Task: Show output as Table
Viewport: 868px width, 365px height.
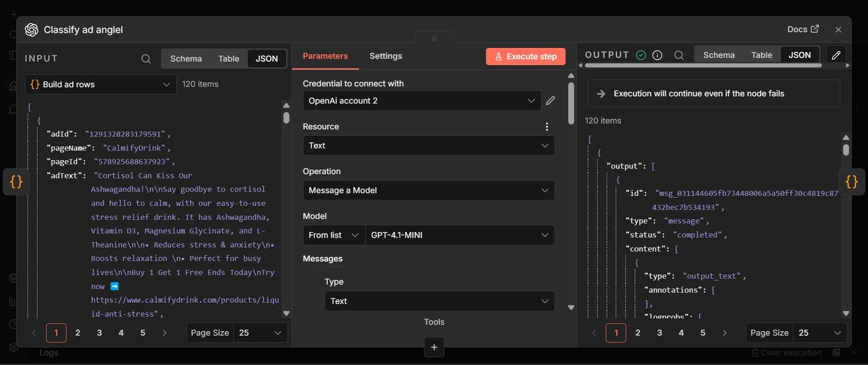Action: tap(762, 55)
